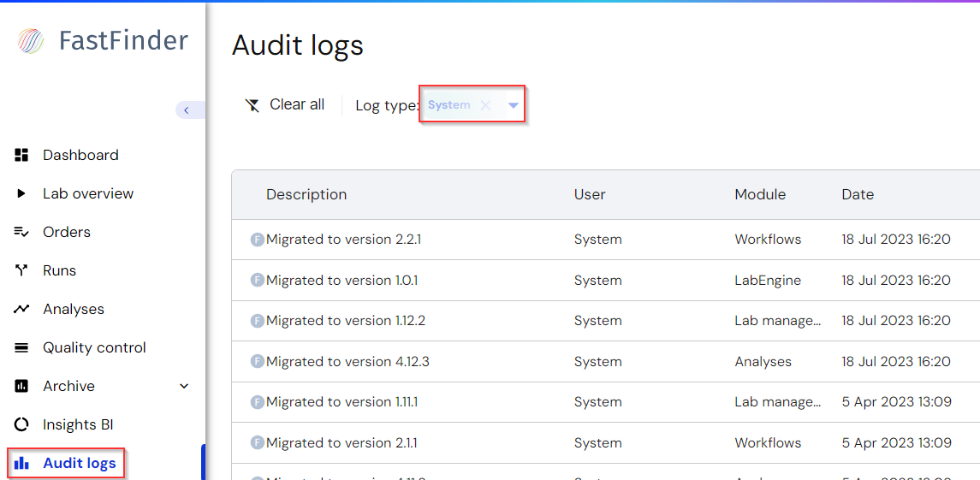Click icon beside Migrated to version 2.2.1

258,240
